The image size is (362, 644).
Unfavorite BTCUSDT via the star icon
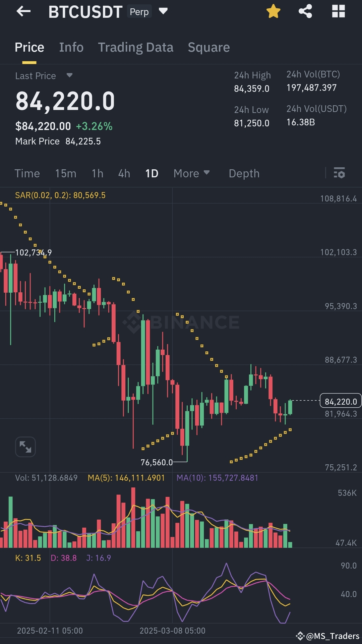pyautogui.click(x=274, y=11)
